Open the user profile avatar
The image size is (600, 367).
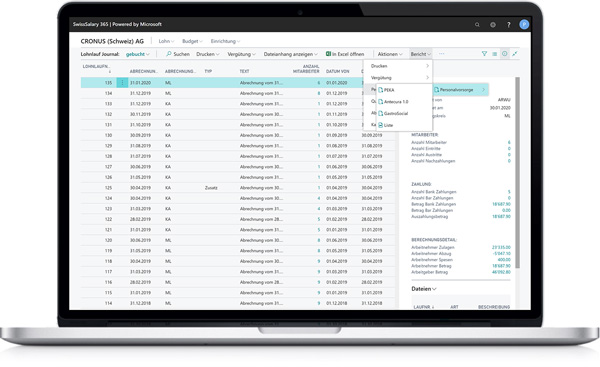tap(524, 24)
